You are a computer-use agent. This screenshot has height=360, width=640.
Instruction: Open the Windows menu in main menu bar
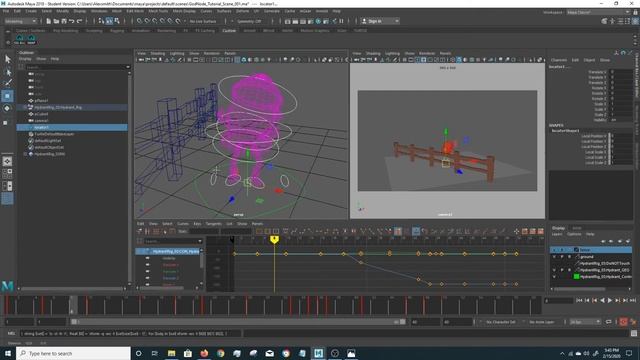[99, 11]
